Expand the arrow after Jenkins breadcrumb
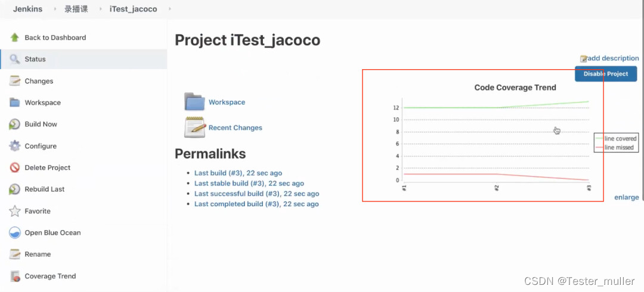 tap(55, 9)
